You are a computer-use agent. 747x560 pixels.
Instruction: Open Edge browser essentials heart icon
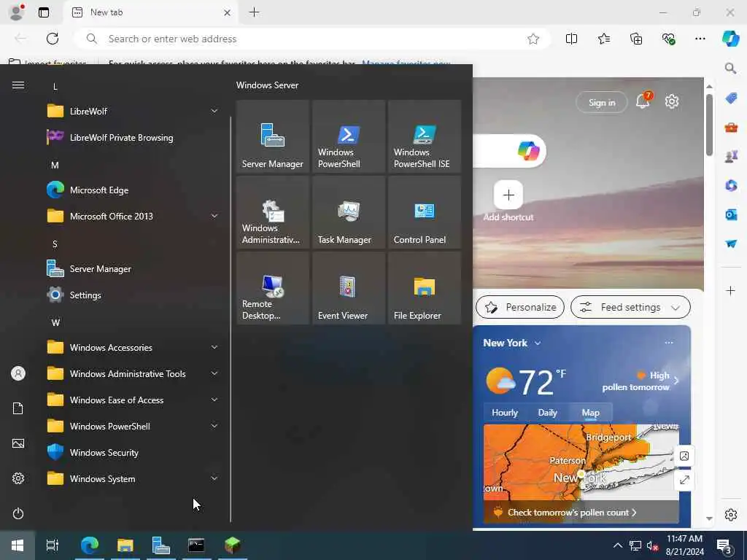pos(668,39)
